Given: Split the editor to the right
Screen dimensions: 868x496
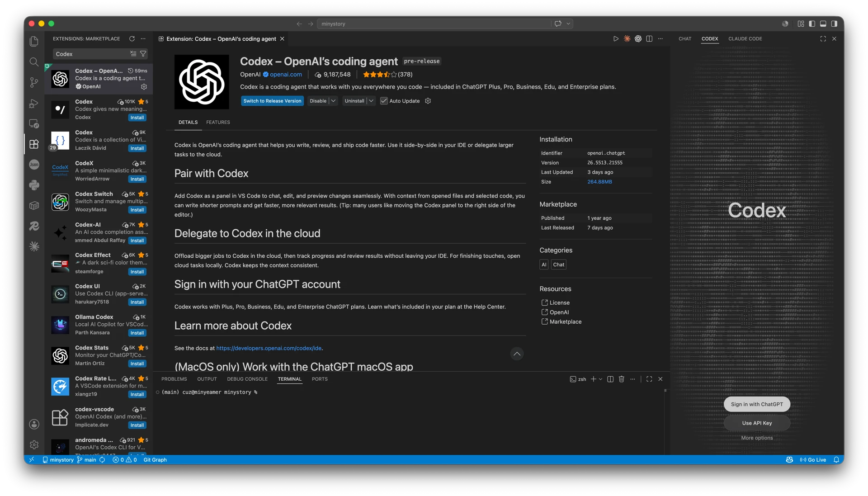Looking at the screenshot, I should tap(649, 39).
